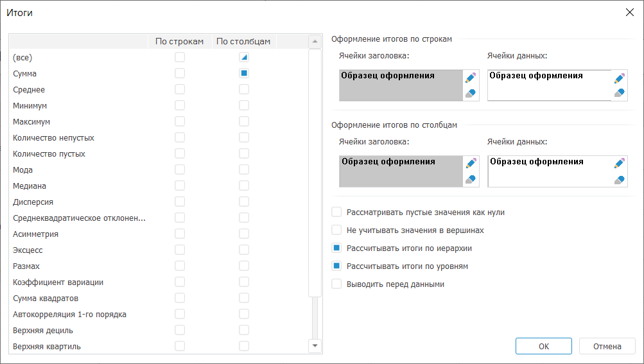Clear column totals header cells formatting (eraser)
The height and width of the screenshot is (364, 644).
(x=471, y=179)
